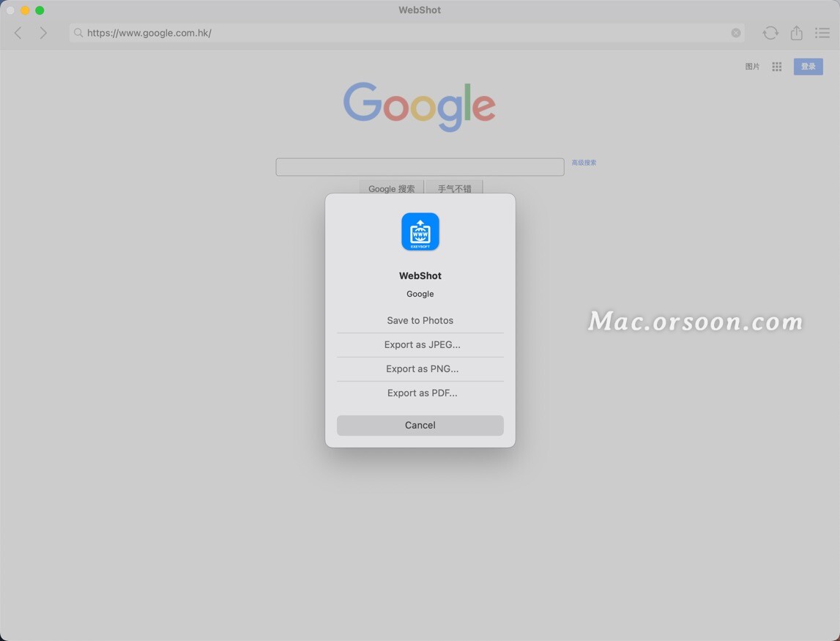Open the share/export toolbar icon

(x=797, y=33)
